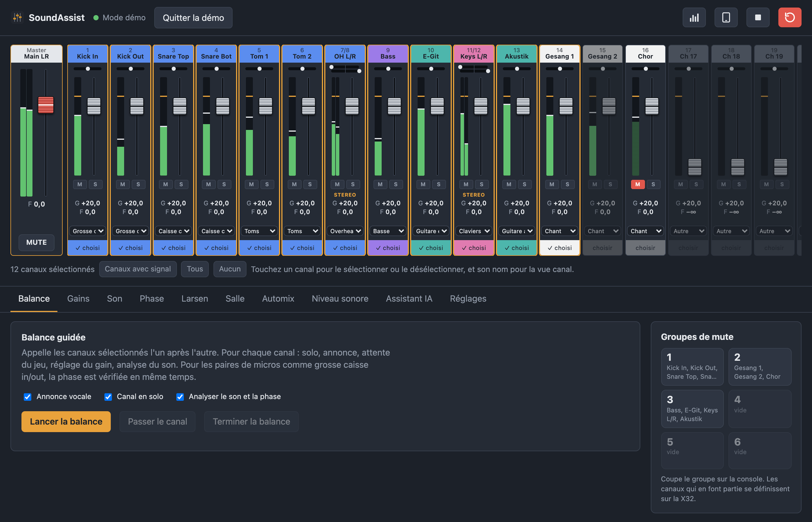Click the Ch 17 fader handle

(695, 167)
